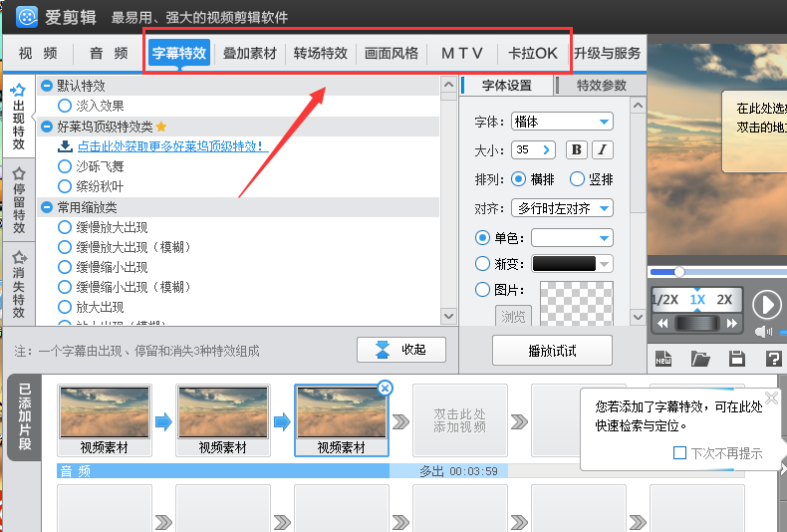Choose 缓慢缩小出现（模糊） effect
Viewport: 787px width, 532px height.
coord(64,287)
